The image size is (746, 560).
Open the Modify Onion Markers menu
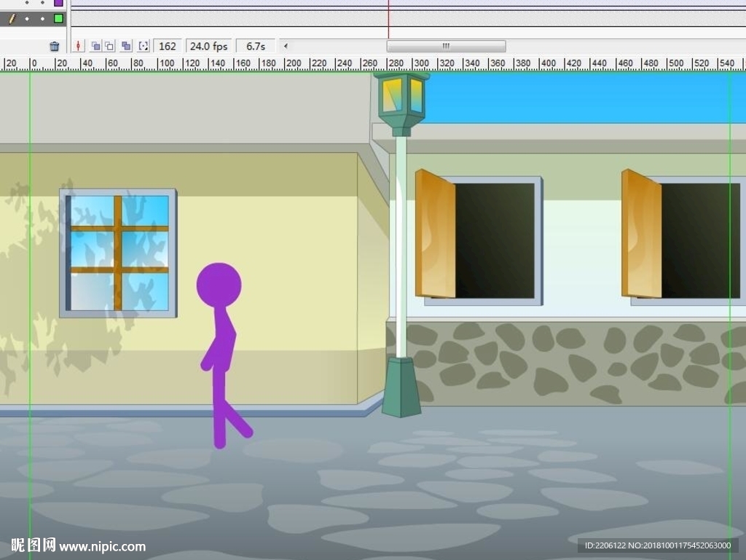tap(143, 47)
